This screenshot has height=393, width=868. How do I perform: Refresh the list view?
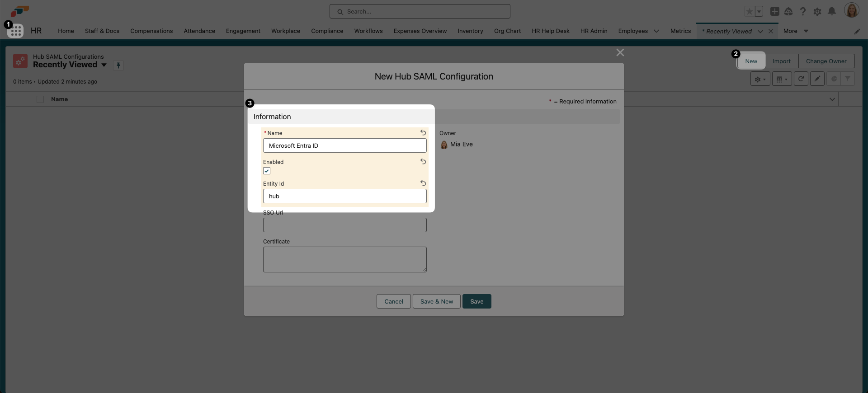coord(801,79)
